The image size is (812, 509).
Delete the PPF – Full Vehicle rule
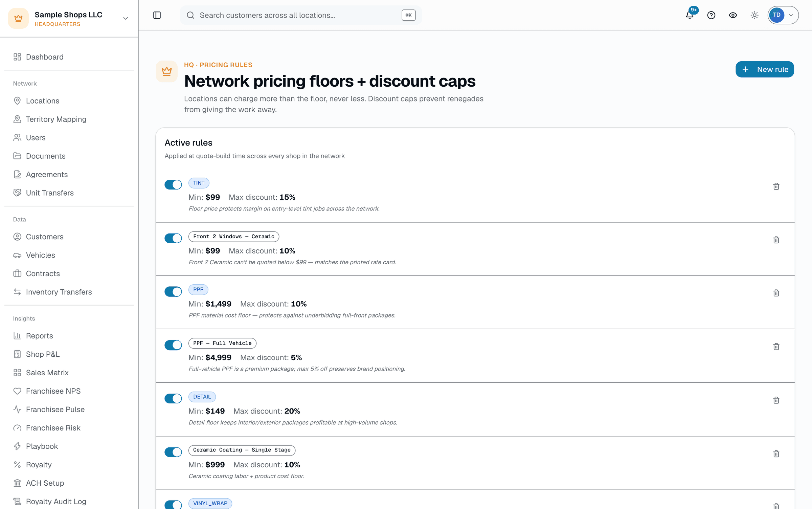(776, 347)
